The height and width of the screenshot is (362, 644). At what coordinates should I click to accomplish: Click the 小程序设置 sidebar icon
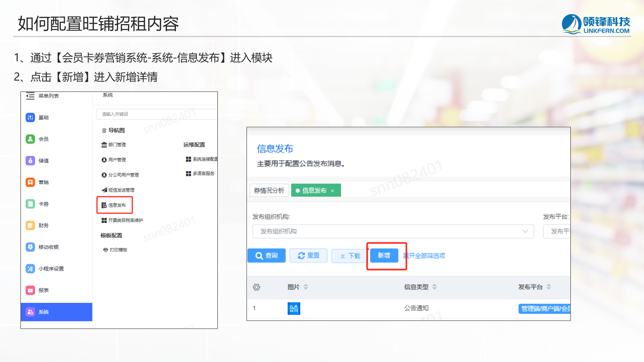tap(30, 269)
